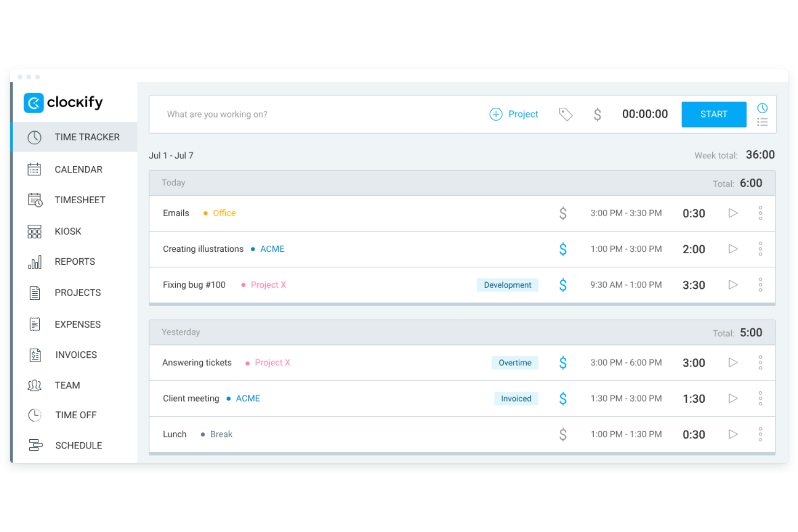The height and width of the screenshot is (532, 798).
Task: Open the Expenses page
Action: pyautogui.click(x=77, y=324)
